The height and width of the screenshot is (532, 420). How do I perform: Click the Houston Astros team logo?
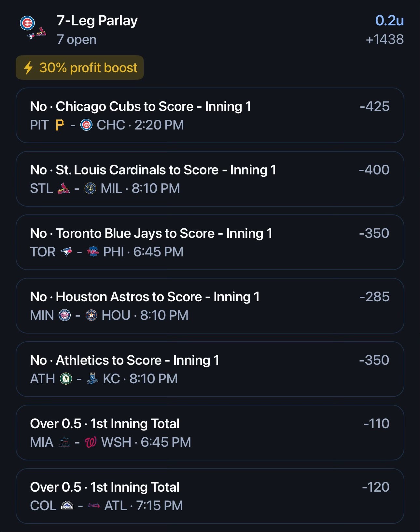[x=91, y=315]
